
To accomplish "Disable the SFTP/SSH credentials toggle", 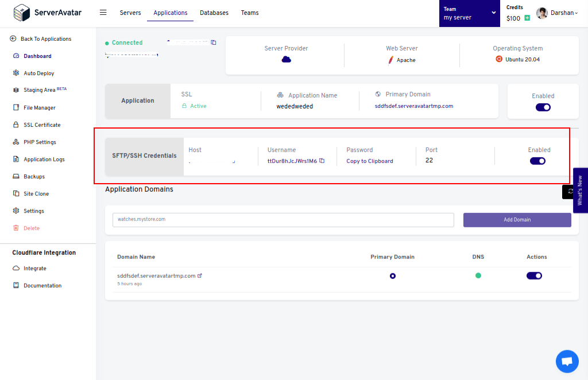I will pos(537,161).
